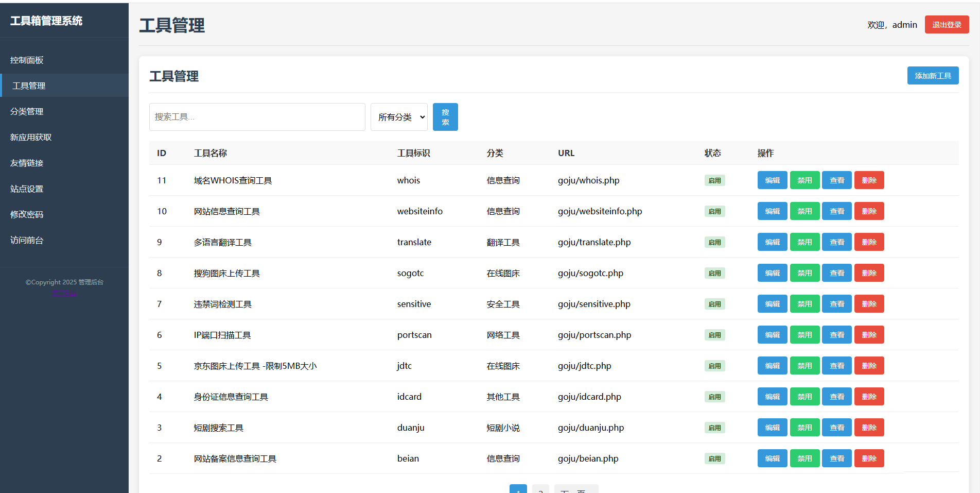This screenshot has height=493, width=980.
Task: View details of 京东图床上传工具
Action: pyautogui.click(x=836, y=365)
